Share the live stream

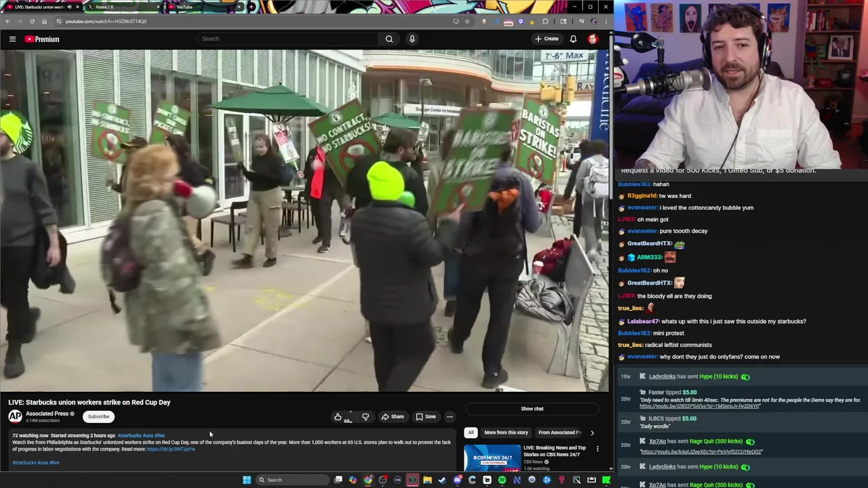(x=393, y=417)
